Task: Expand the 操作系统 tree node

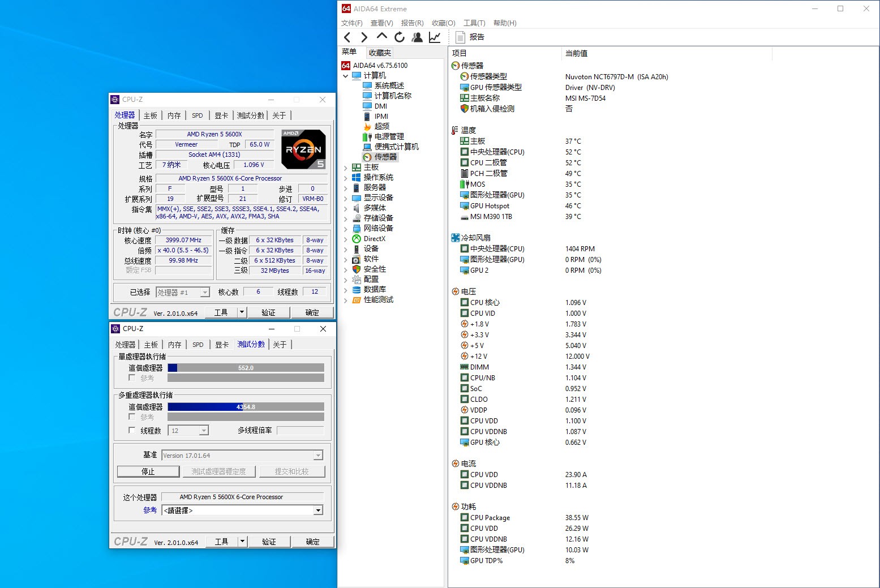Action: (346, 177)
